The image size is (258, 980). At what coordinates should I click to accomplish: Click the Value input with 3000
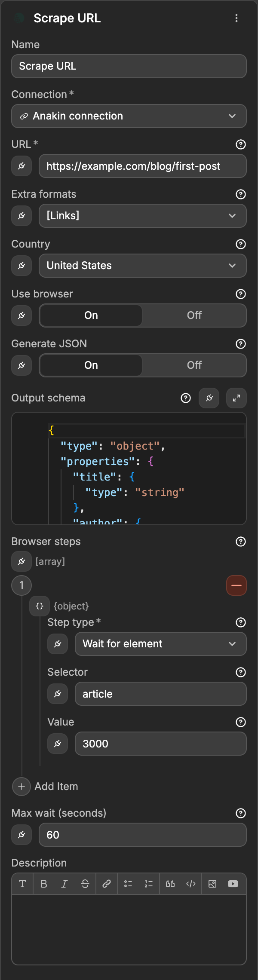click(161, 744)
